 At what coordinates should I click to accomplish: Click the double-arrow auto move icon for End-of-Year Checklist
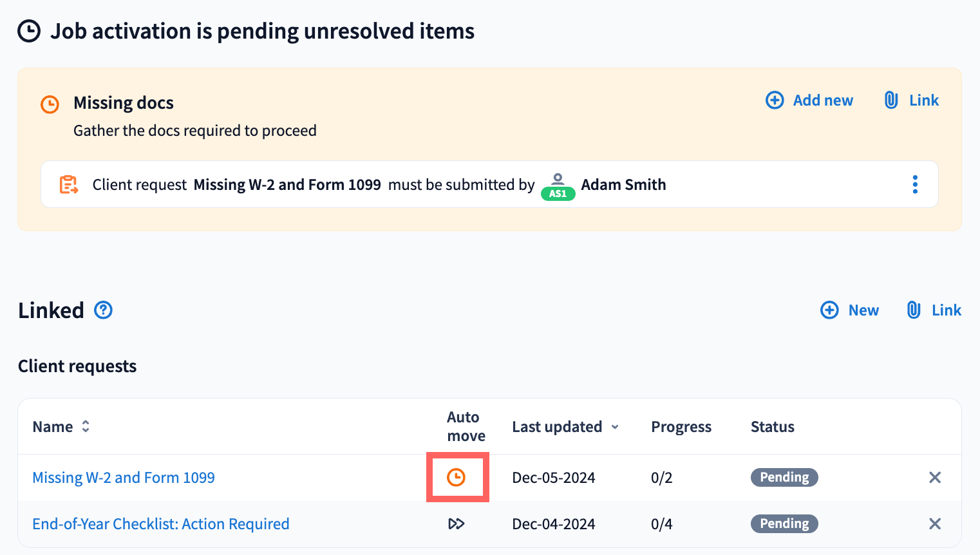coord(456,523)
